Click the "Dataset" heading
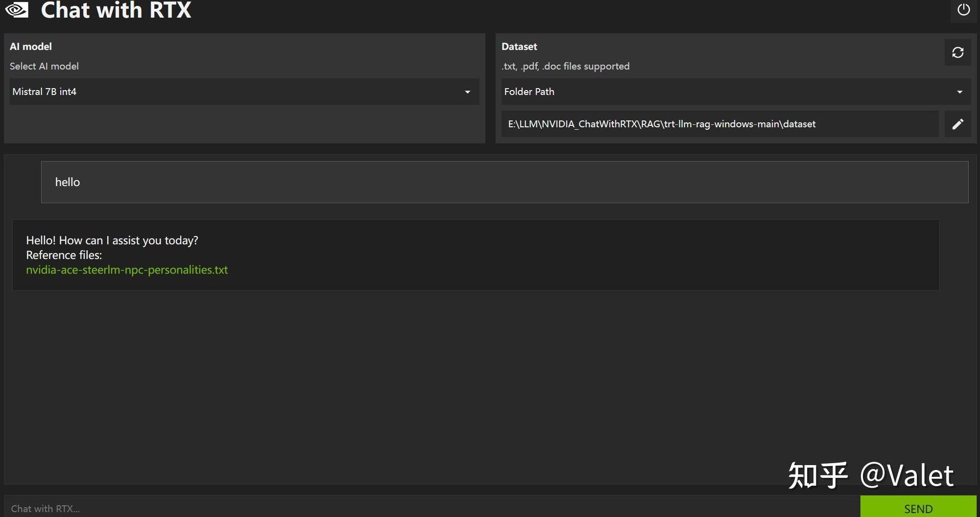Screen dimensions: 980x517 pos(519,47)
